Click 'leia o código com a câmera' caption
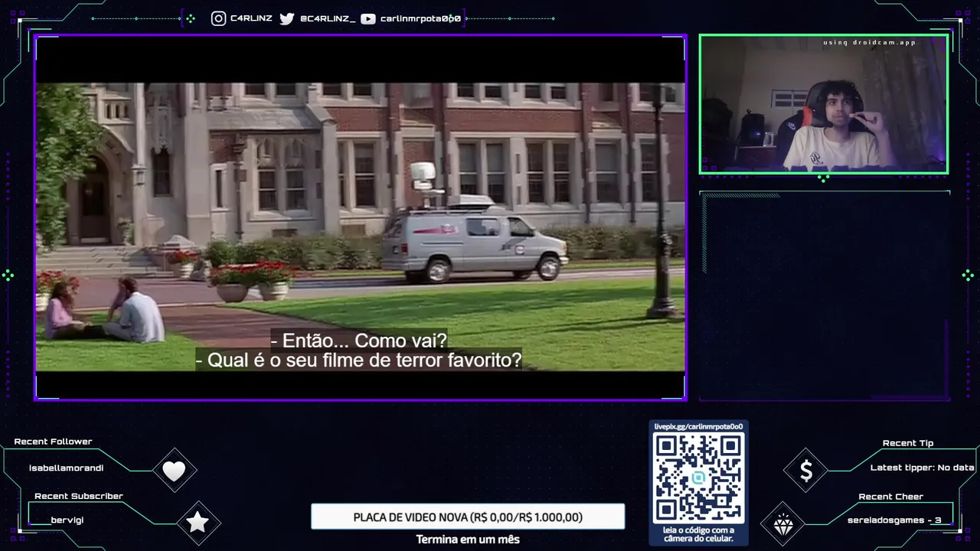Viewport: 980px width, 551px height. (698, 534)
